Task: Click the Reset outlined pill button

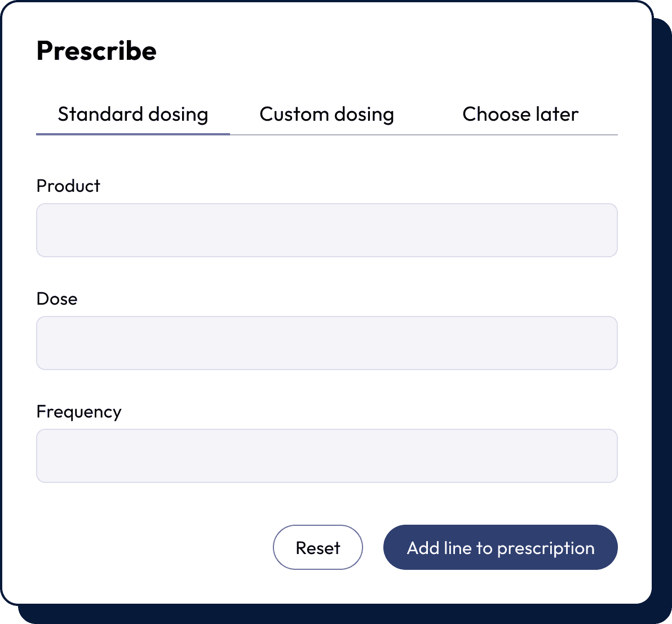Action: coord(317,548)
